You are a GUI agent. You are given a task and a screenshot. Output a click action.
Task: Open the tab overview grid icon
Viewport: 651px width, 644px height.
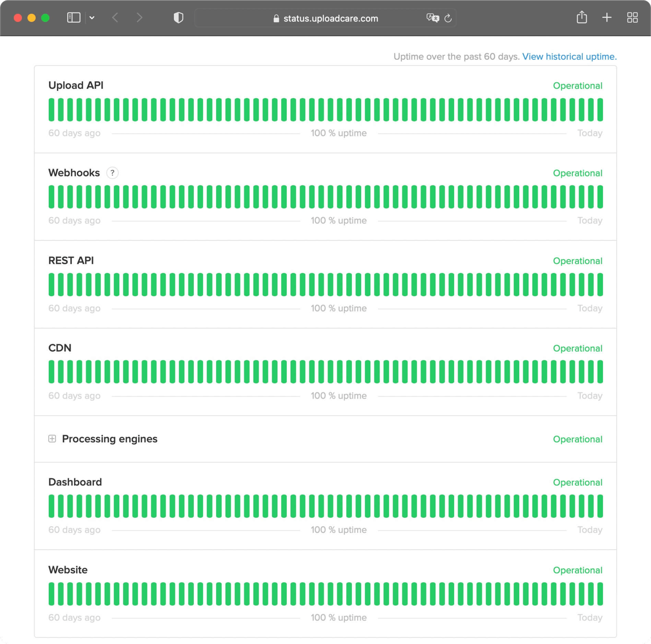[x=632, y=17]
